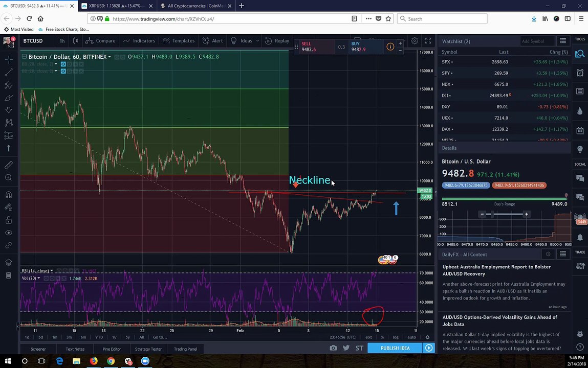This screenshot has height=368, width=588.
Task: Open the economic calendar panel
Action: tap(580, 130)
